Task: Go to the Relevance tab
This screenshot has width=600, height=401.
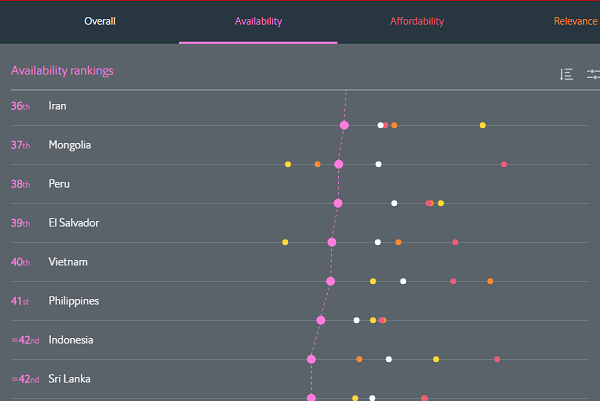Action: [x=575, y=21]
